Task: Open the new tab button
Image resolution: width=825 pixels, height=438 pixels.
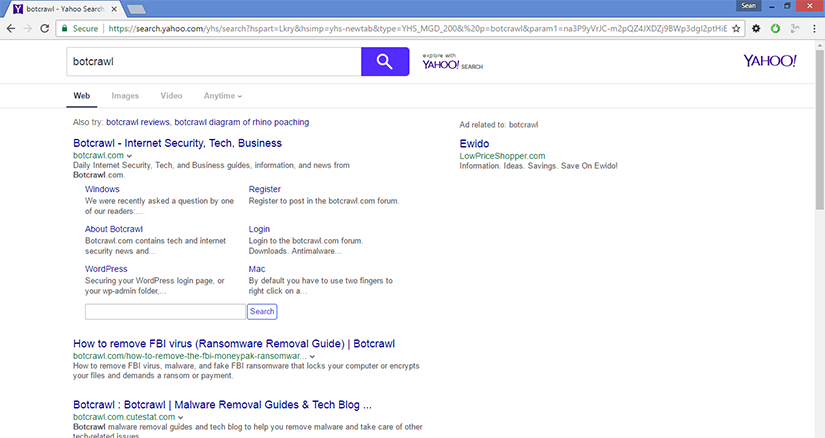Action: (133, 9)
